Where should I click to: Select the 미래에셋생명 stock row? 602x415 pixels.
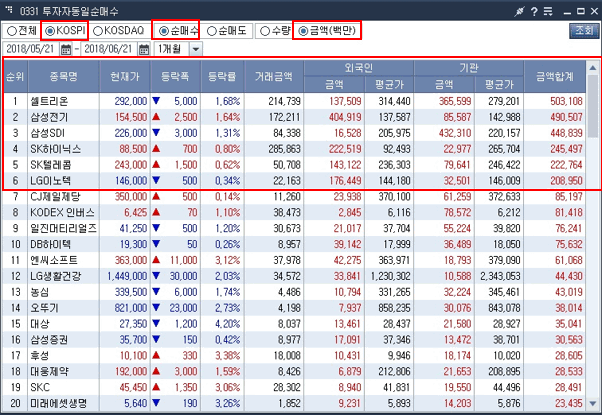tap(295, 403)
